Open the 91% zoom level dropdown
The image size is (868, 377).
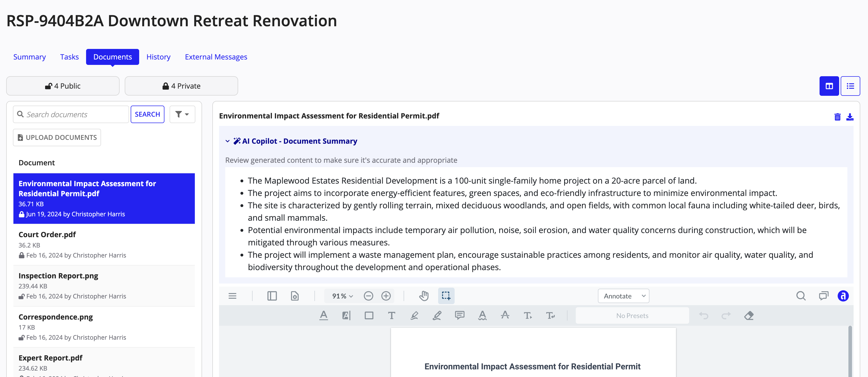click(x=342, y=296)
